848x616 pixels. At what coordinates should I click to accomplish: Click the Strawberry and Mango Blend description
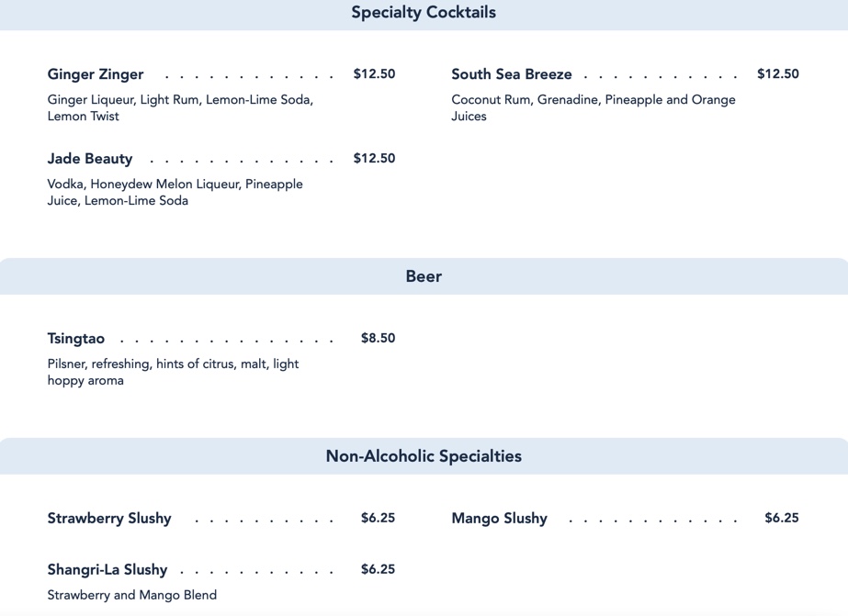[x=132, y=595]
